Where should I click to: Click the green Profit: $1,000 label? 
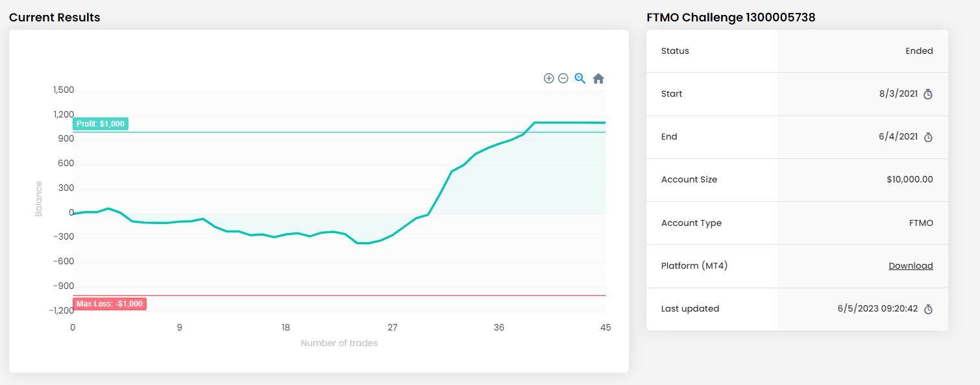click(101, 124)
